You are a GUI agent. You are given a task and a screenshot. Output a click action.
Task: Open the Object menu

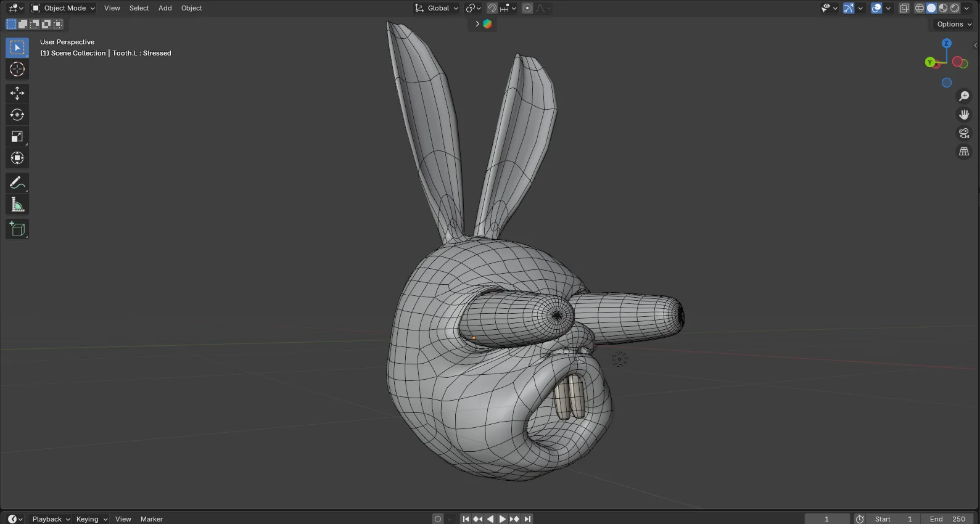click(x=192, y=8)
